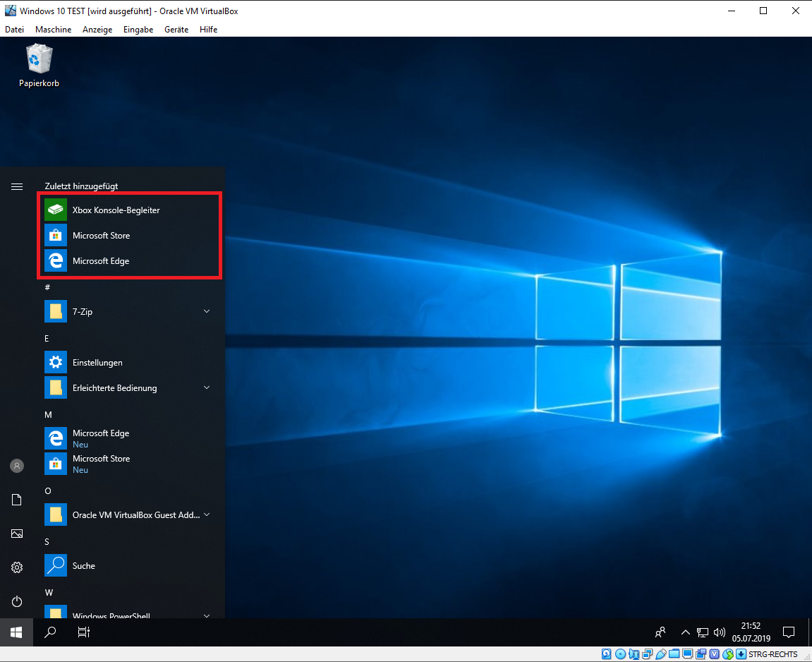Viewport: 812px width, 662px height.
Task: Click the # section header letter
Action: (x=47, y=287)
